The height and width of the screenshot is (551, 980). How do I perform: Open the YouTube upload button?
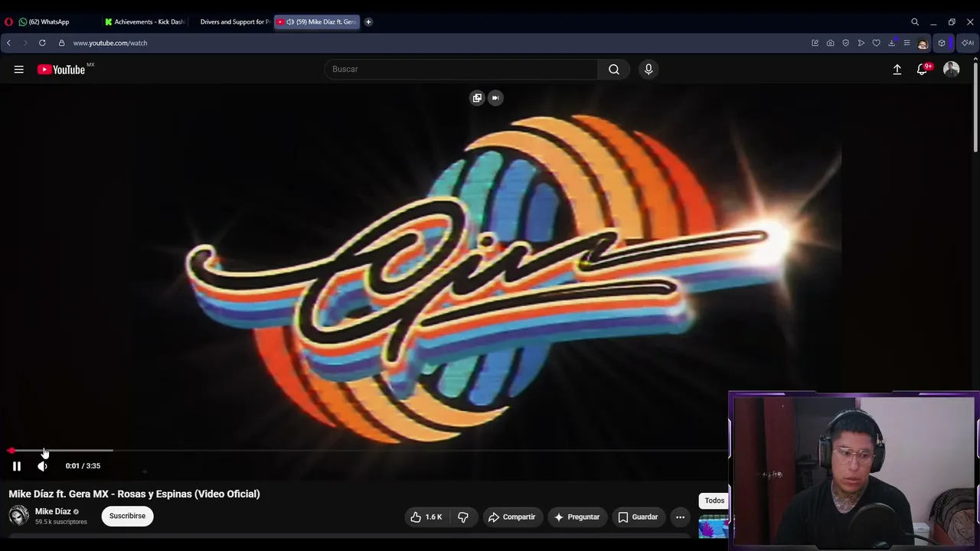[x=897, y=70]
